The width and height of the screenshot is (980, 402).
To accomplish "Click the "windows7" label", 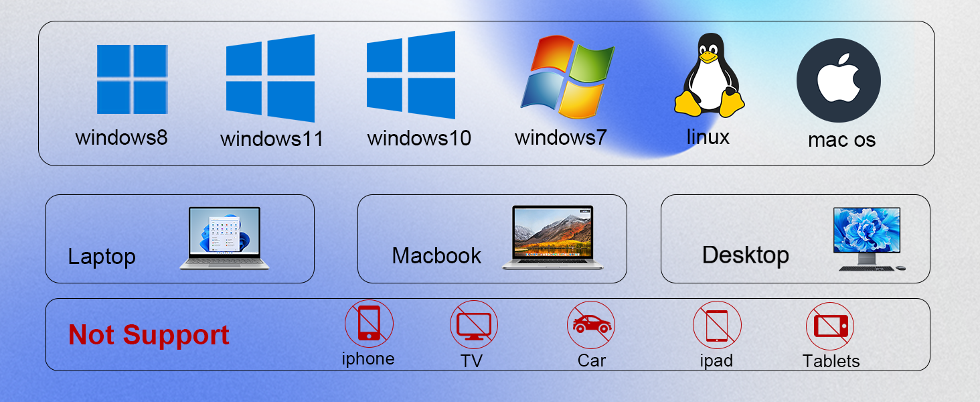I will 560,137.
